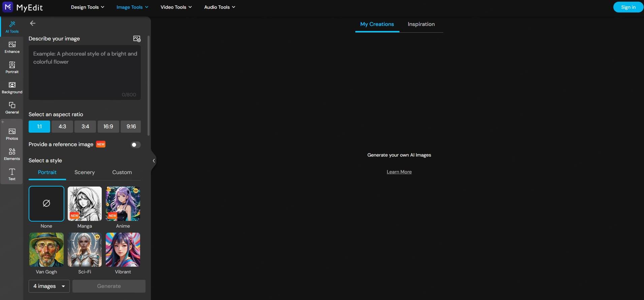Image resolution: width=644 pixels, height=300 pixels.
Task: Click the Sign in button
Action: (628, 7)
